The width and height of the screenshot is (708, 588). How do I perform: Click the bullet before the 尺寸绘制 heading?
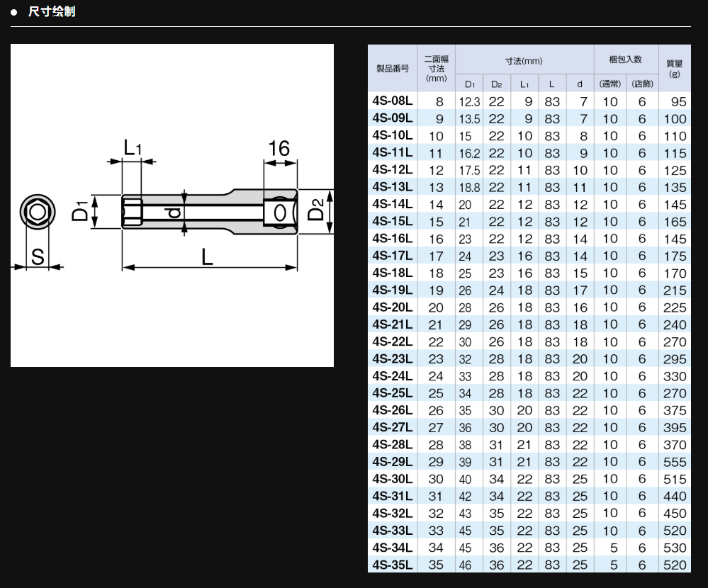point(13,12)
